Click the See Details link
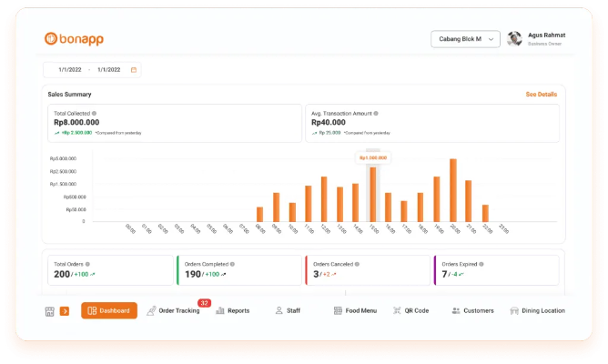The image size is (608, 364). pos(541,95)
